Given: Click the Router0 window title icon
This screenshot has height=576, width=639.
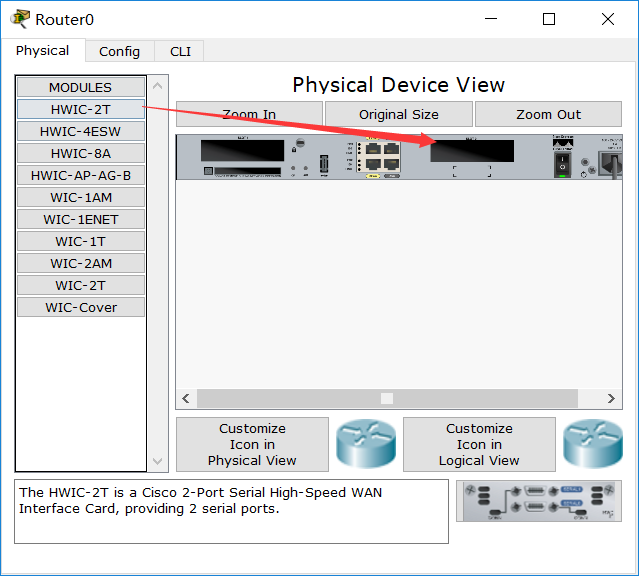Looking at the screenshot, I should coord(20,19).
